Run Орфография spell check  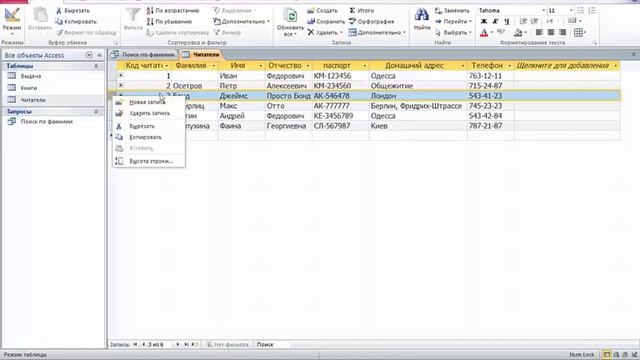(x=371, y=21)
